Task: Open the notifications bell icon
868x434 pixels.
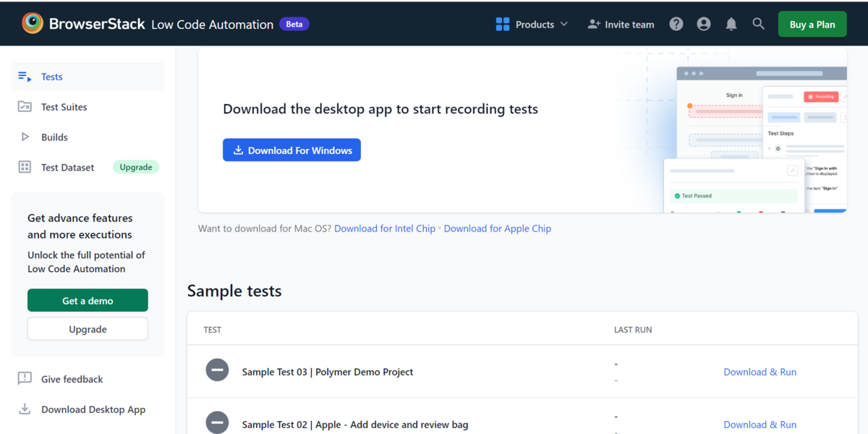Action: tap(731, 24)
